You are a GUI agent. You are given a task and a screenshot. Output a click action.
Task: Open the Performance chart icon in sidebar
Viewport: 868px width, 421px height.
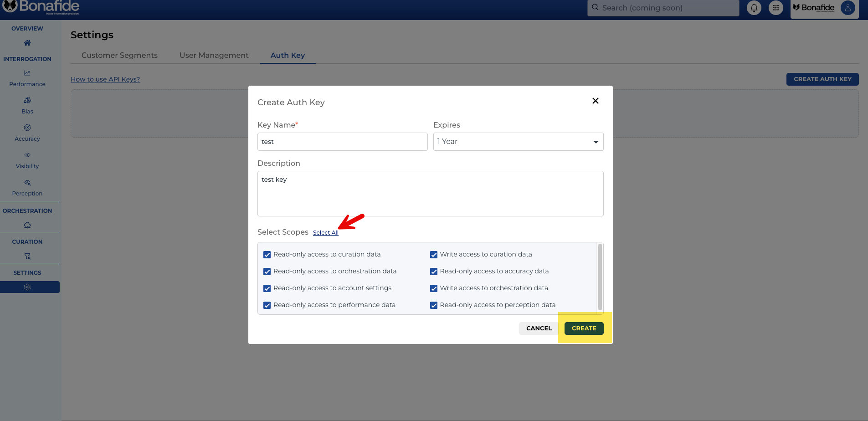point(27,73)
